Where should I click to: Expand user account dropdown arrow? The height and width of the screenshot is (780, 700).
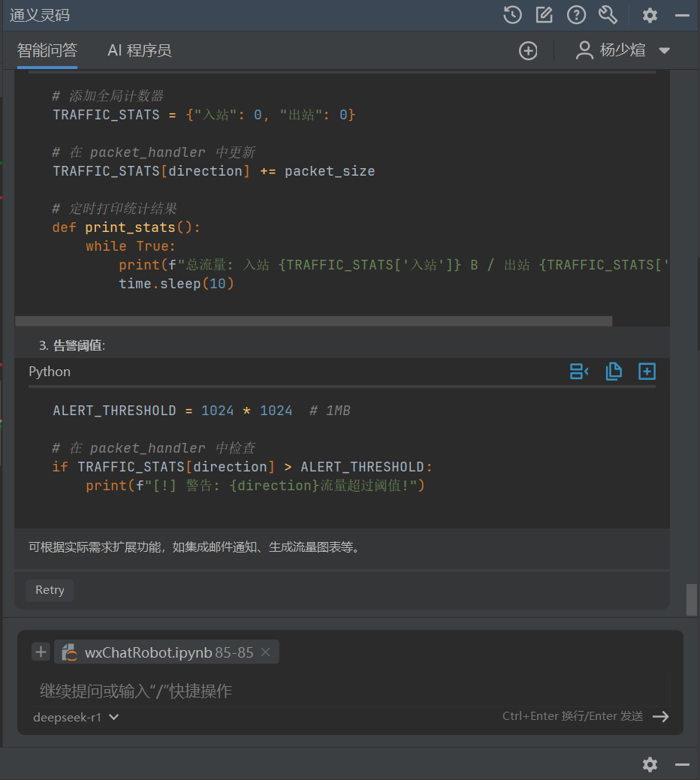pyautogui.click(x=664, y=50)
